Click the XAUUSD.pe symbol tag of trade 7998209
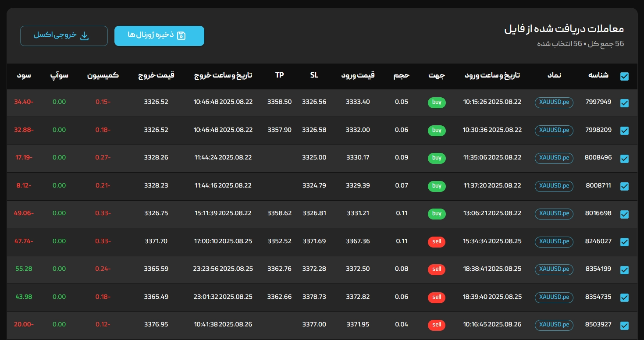The height and width of the screenshot is (340, 644). point(554,130)
